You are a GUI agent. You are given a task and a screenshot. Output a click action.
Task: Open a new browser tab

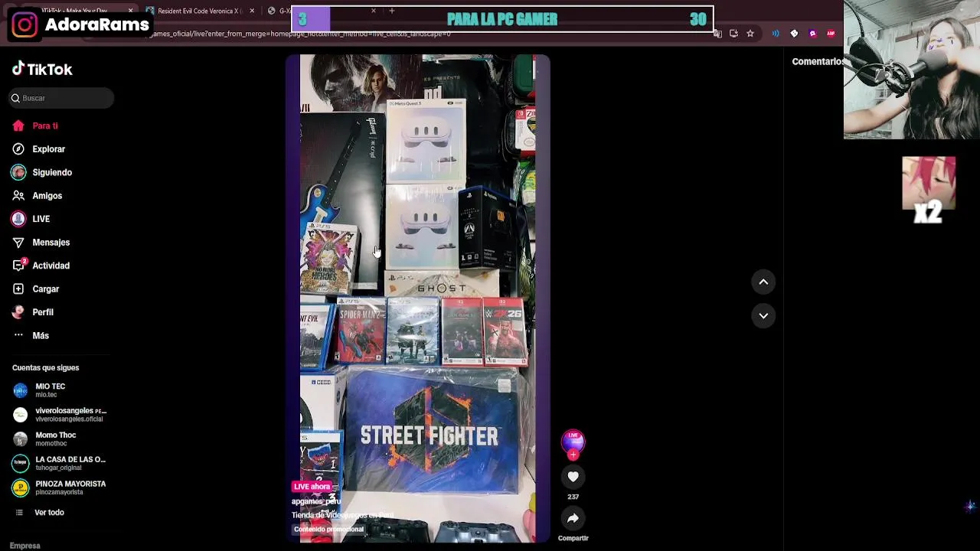tap(392, 11)
